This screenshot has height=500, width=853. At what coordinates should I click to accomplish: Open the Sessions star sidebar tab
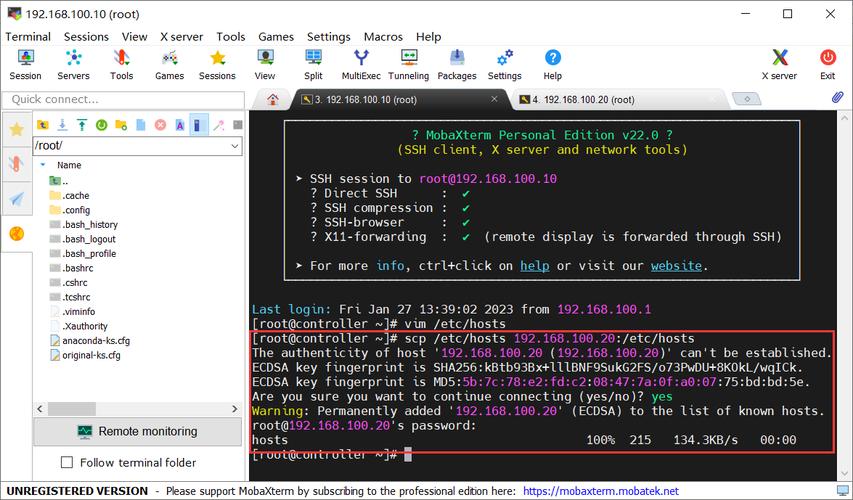tap(16, 130)
